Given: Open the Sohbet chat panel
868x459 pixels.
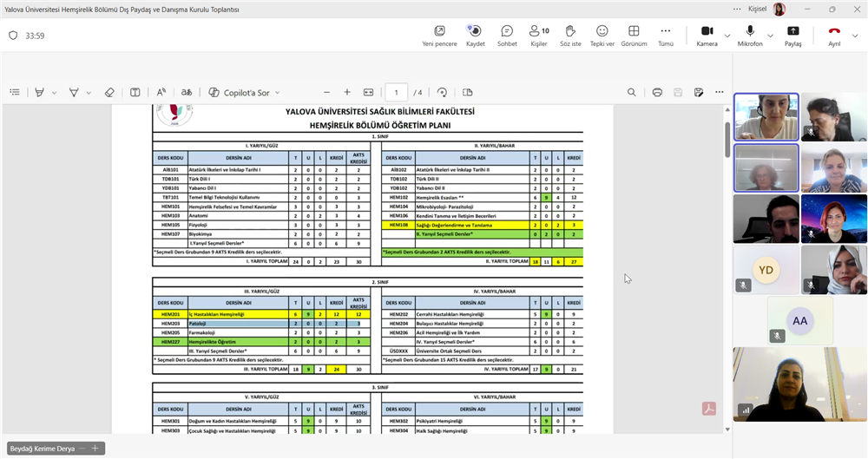Looking at the screenshot, I should pyautogui.click(x=507, y=36).
